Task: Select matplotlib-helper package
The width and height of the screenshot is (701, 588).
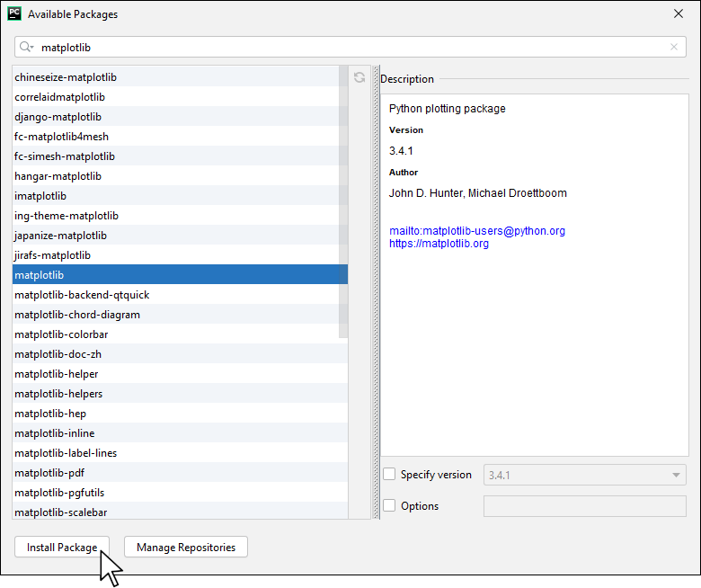Action: click(x=180, y=373)
